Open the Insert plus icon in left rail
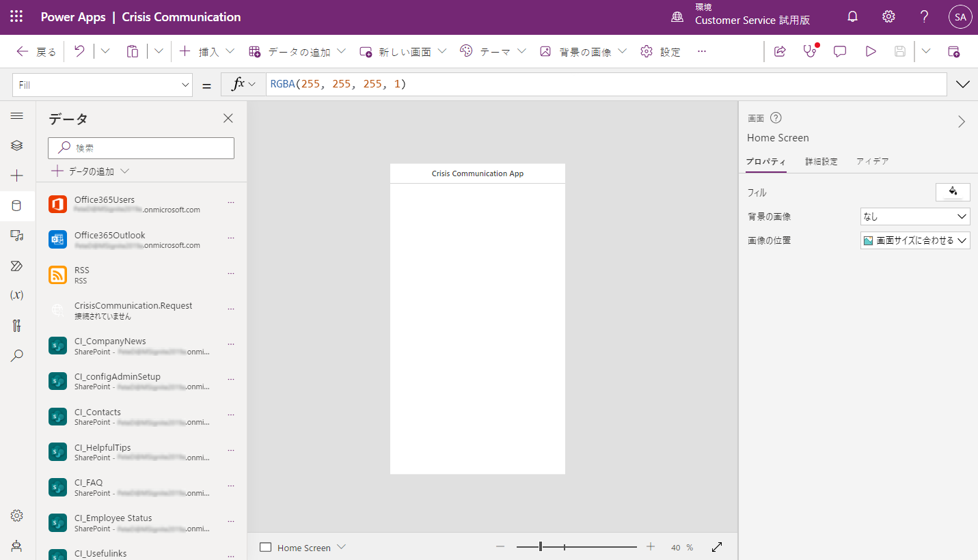The height and width of the screenshot is (560, 978). [x=17, y=176]
